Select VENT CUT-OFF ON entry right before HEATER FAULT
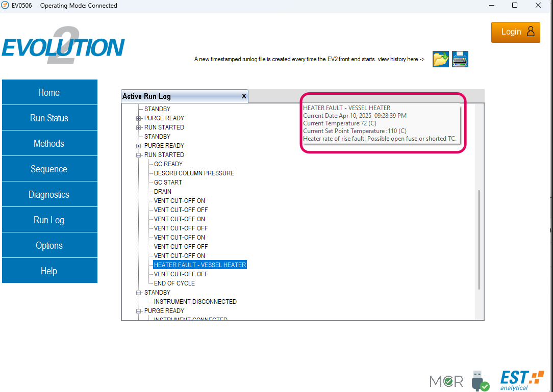553x392 pixels. (x=180, y=255)
